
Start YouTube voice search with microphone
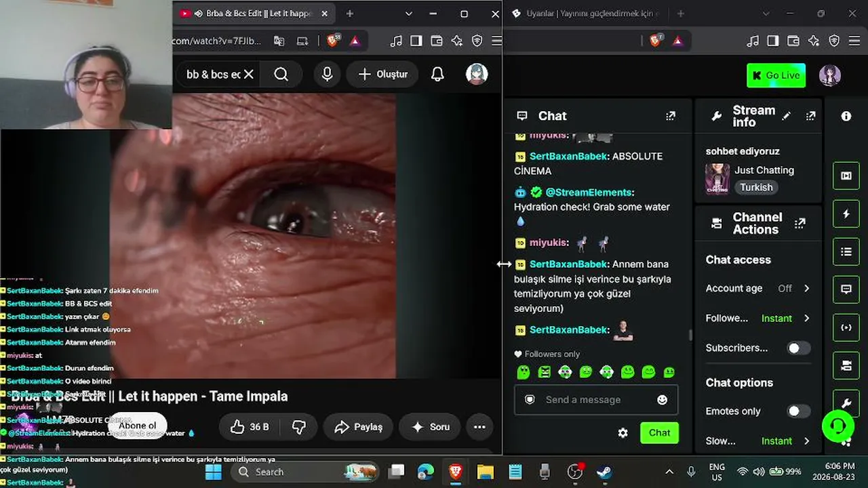point(327,74)
